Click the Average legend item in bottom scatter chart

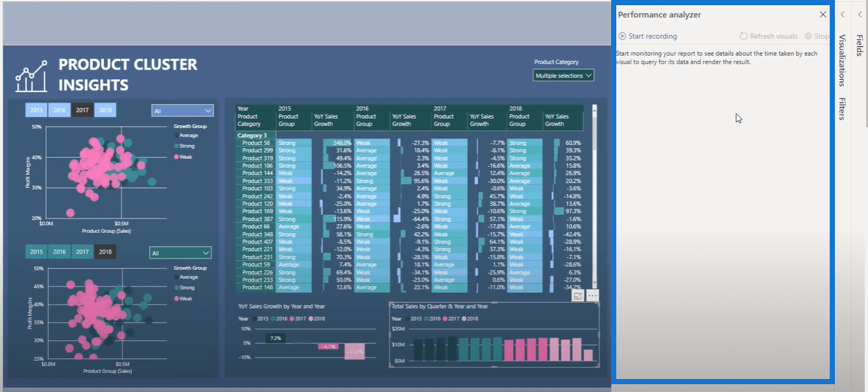click(x=186, y=277)
